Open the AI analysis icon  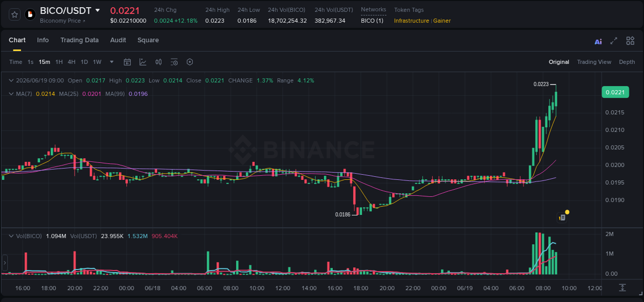pos(598,42)
